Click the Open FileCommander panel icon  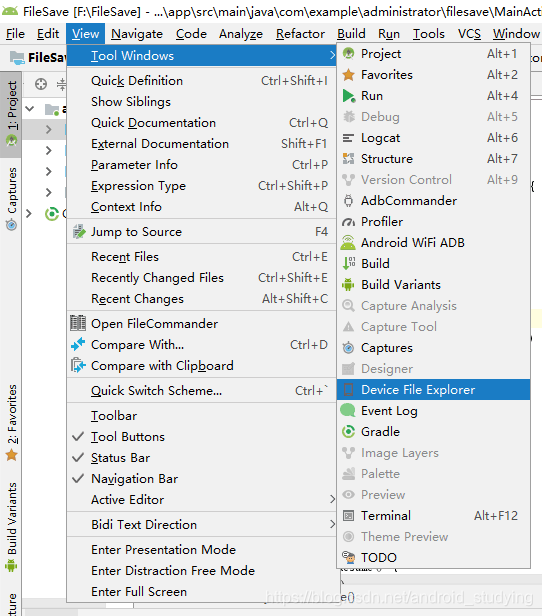78,323
